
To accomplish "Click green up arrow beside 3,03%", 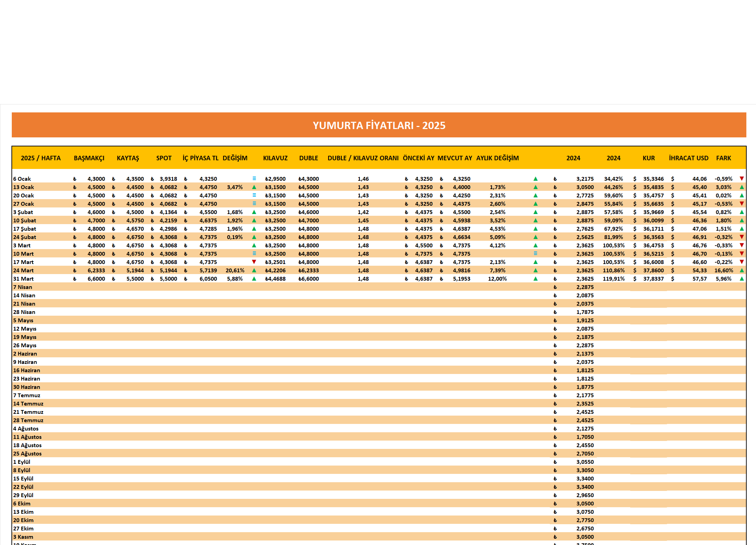I will coord(741,187).
